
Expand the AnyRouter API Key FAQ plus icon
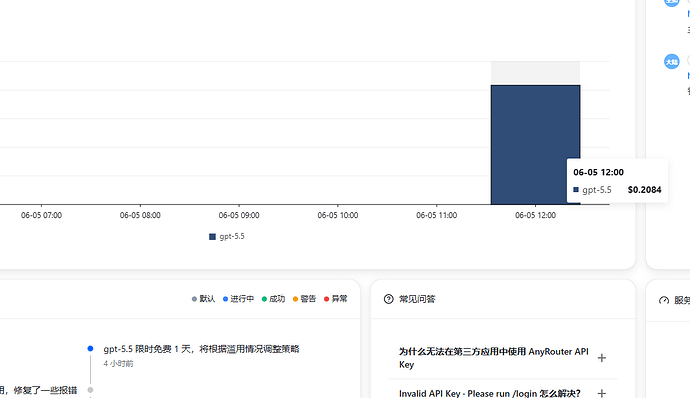pos(602,358)
